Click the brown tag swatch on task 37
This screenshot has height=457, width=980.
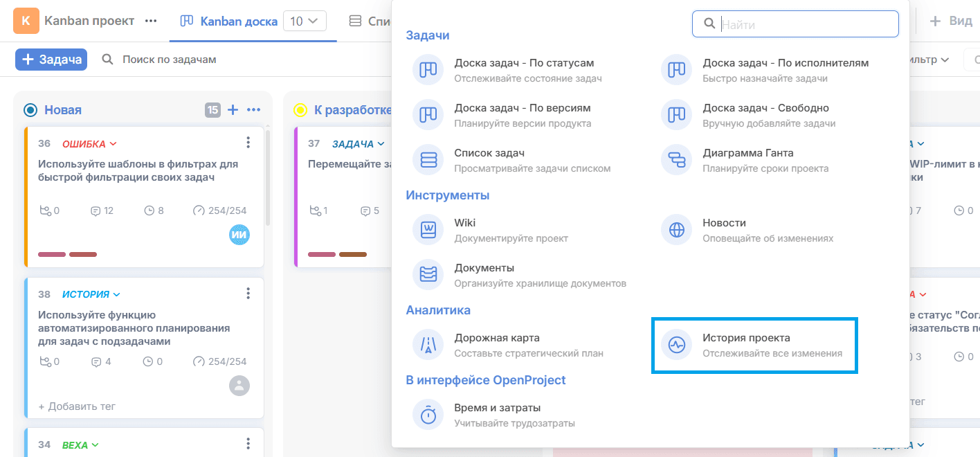[x=353, y=254]
